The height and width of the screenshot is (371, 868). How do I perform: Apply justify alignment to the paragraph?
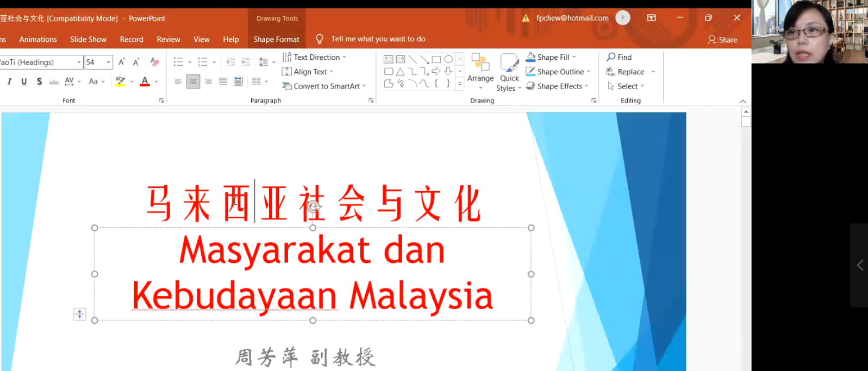coord(223,81)
